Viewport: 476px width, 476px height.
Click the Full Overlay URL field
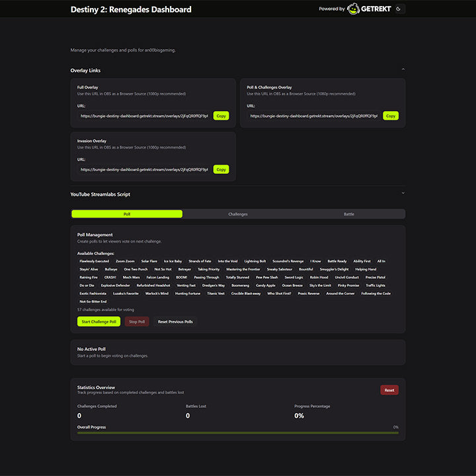coord(144,116)
